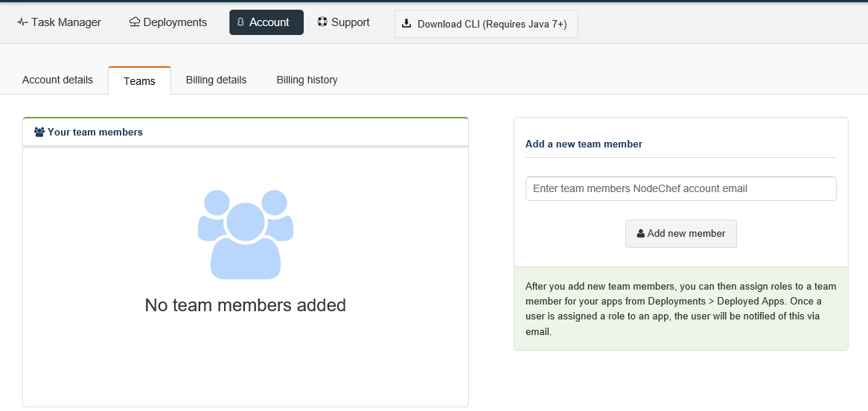Select the Account navigation item
868x411 pixels.
click(x=267, y=22)
